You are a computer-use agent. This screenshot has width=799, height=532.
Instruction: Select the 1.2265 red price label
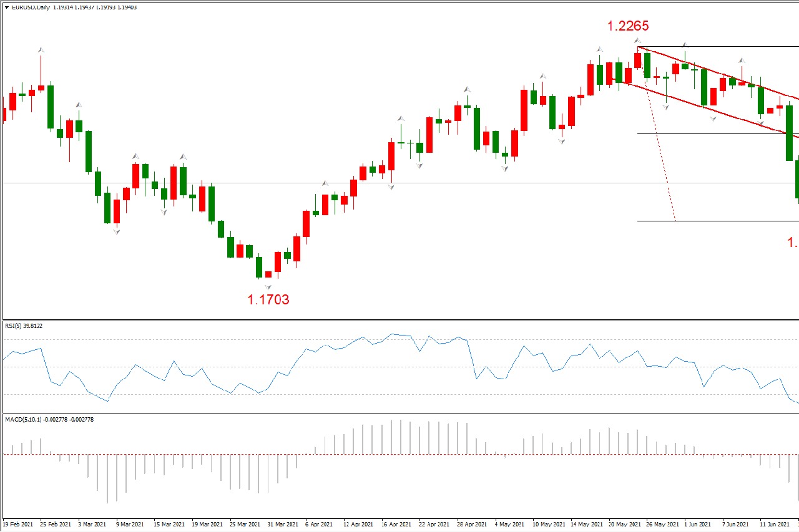[x=628, y=26]
